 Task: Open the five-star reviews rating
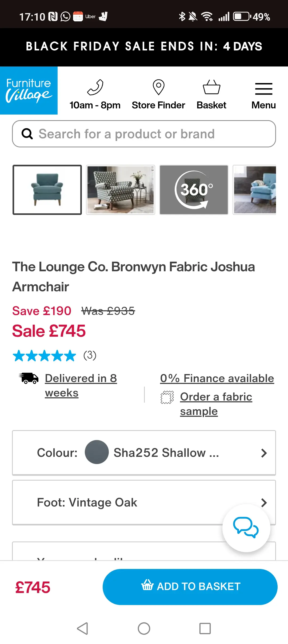click(x=45, y=356)
